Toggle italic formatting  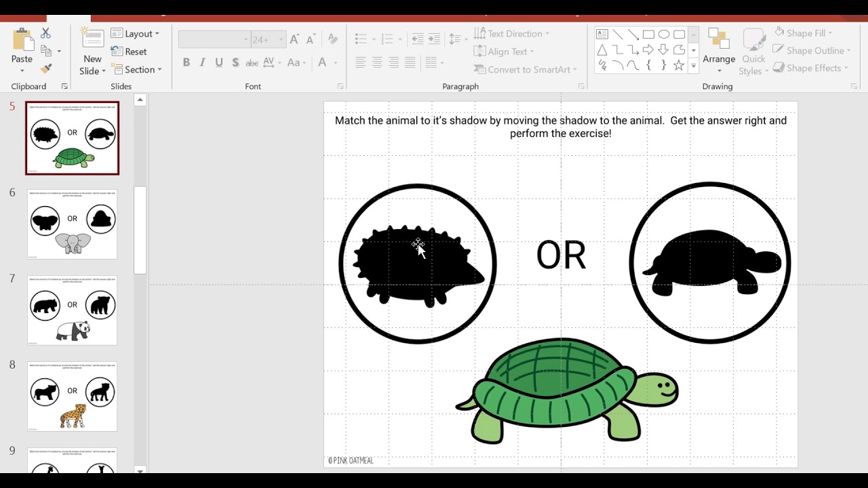pos(202,62)
